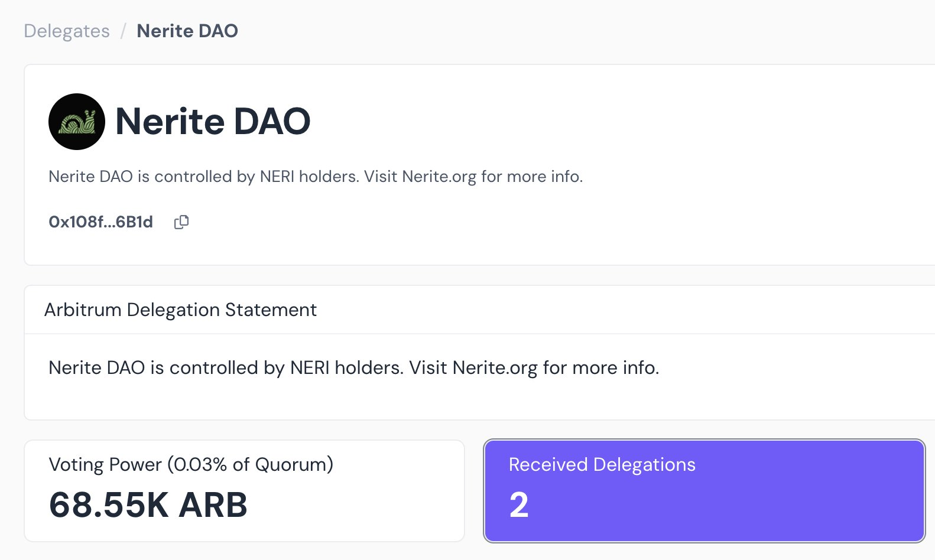Click Nerite.org mention in profile description
Viewport: 935px width, 560px height.
439,177
